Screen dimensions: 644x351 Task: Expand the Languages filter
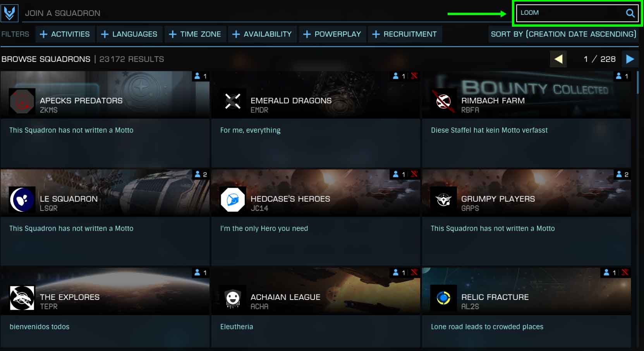coord(129,34)
